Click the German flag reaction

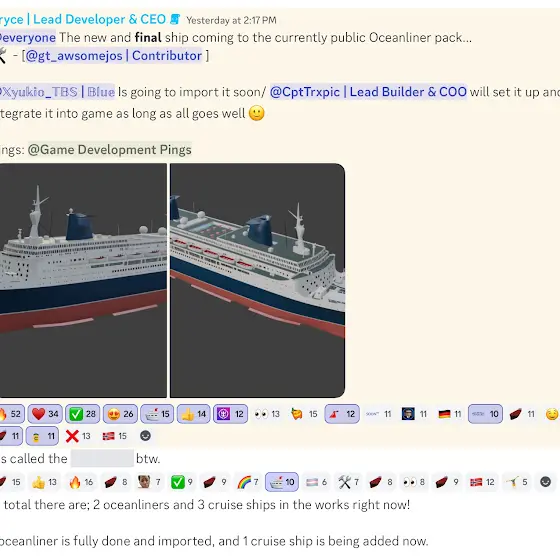pos(449,414)
